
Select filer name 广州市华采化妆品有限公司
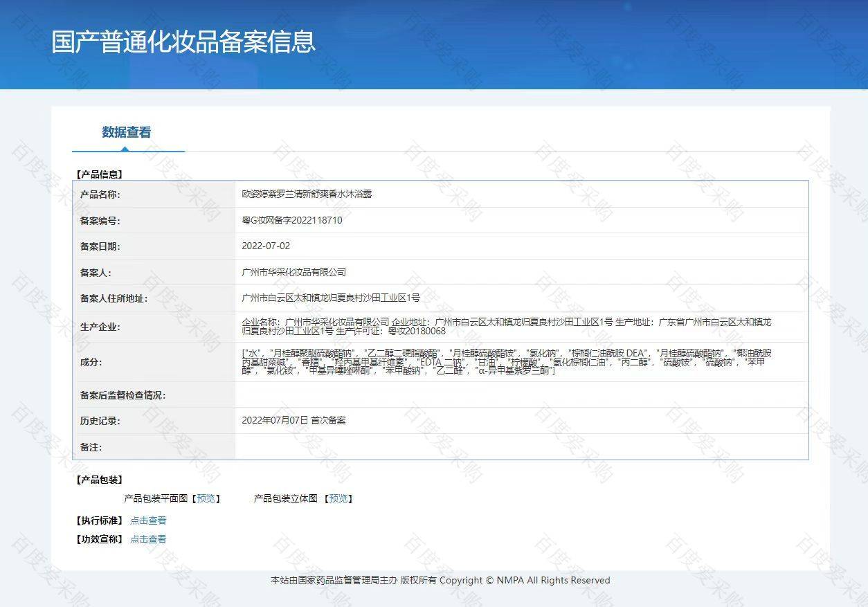point(293,273)
